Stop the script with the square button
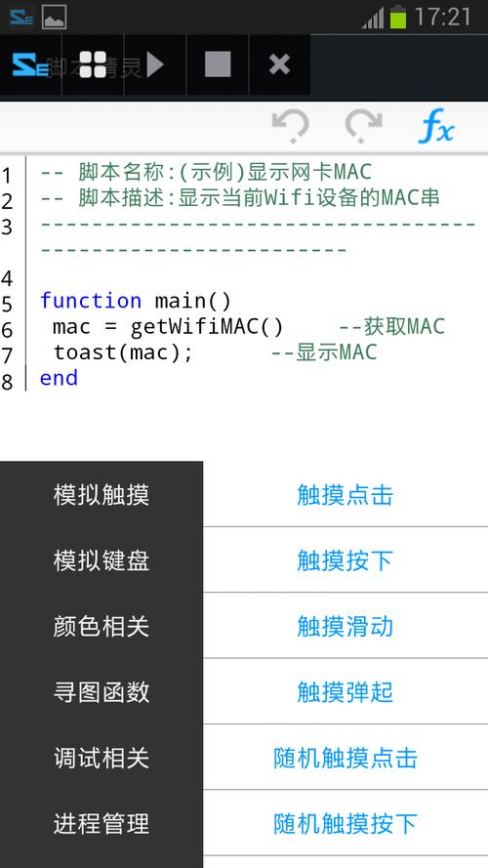This screenshot has width=488, height=868. click(218, 64)
